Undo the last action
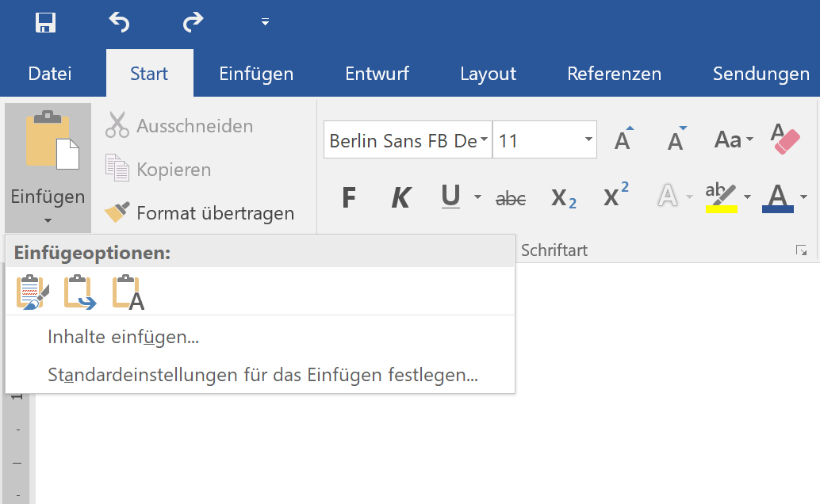This screenshot has height=504, width=820. point(119,22)
